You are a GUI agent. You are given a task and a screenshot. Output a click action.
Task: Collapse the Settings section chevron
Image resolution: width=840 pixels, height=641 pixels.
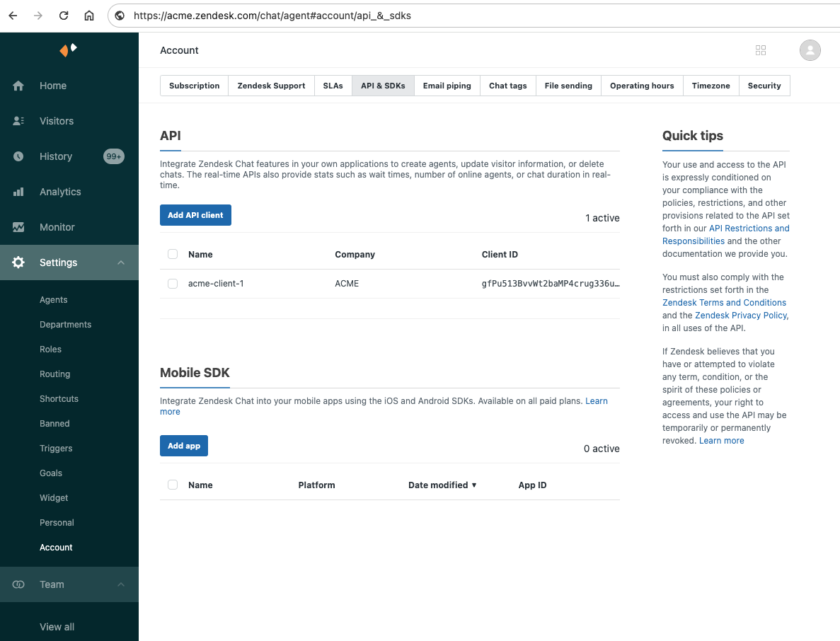pos(121,262)
